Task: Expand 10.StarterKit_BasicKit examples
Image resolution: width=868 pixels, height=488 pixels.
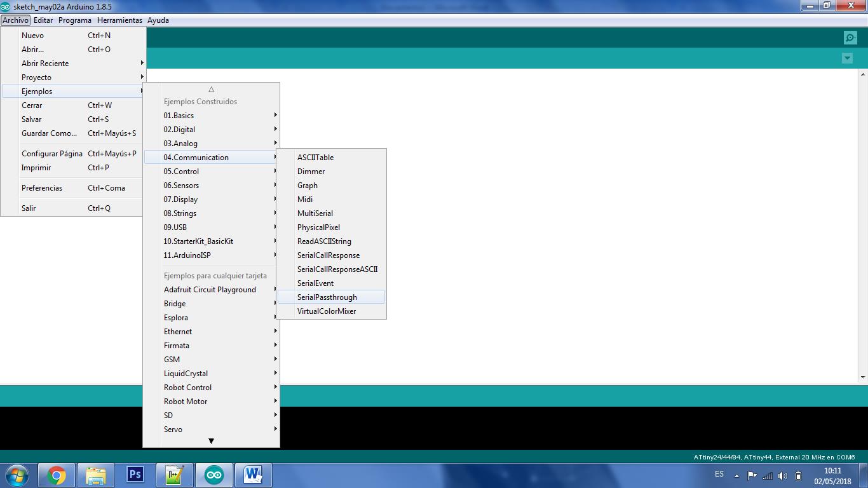Action: pyautogui.click(x=211, y=241)
